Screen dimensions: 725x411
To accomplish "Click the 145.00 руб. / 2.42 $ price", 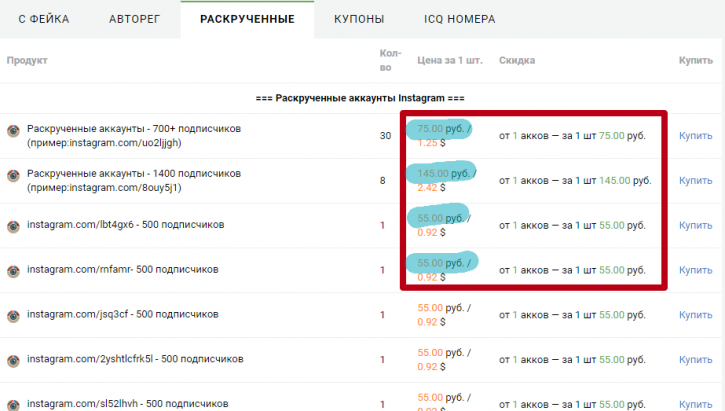I will 446,180.
